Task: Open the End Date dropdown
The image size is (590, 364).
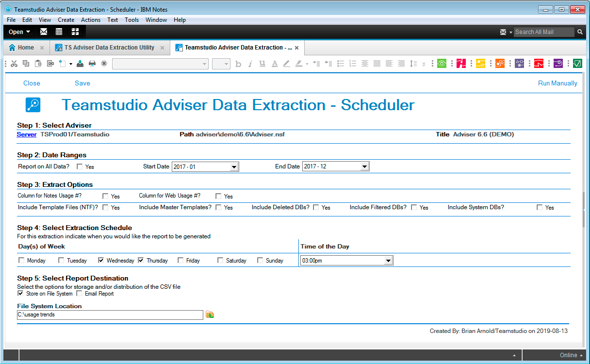Action: (364, 166)
